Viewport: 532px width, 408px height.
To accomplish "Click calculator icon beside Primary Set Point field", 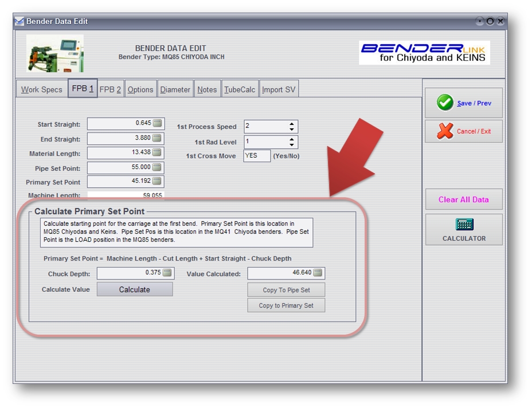I will pos(157,182).
